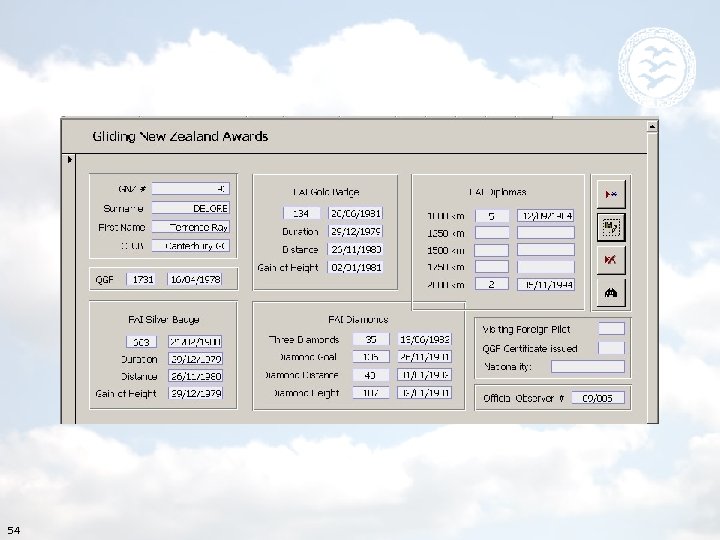Image resolution: width=720 pixels, height=540 pixels.
Task: Click the 1750 km diploma number field
Action: coord(492,267)
